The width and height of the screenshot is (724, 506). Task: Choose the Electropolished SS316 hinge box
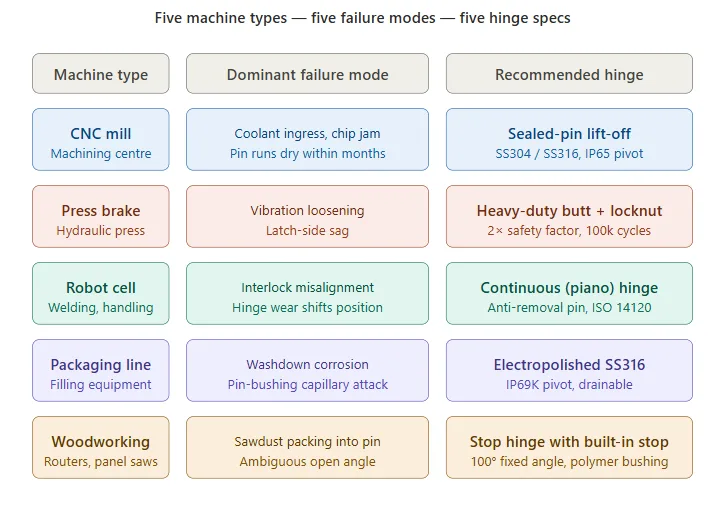point(569,371)
